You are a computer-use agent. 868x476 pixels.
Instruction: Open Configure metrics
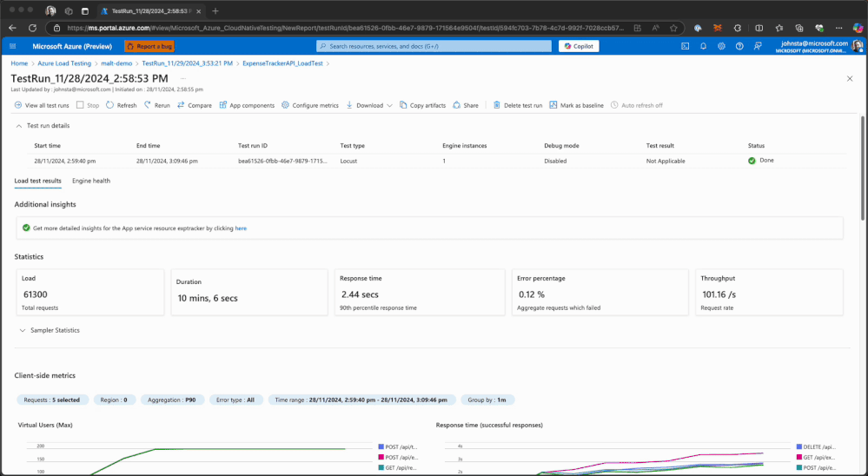coord(310,105)
